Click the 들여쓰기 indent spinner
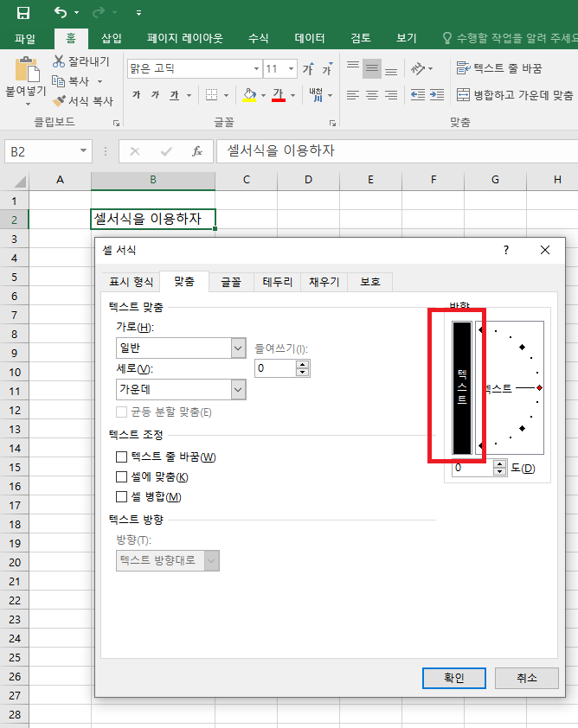This screenshot has height=728, width=578. click(x=303, y=368)
